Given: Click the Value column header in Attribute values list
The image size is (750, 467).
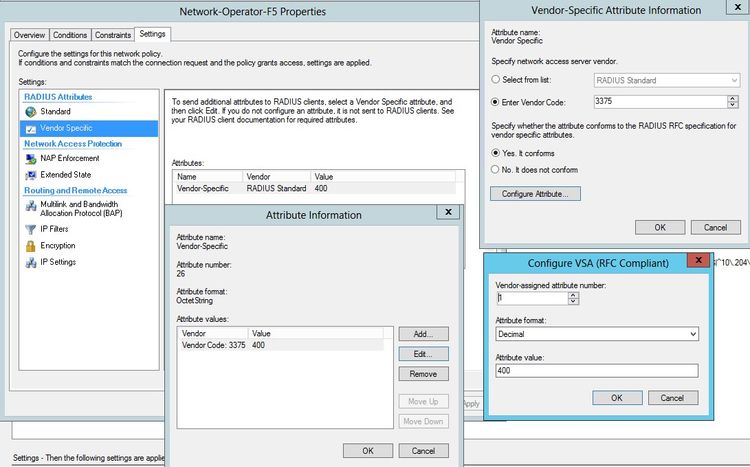Looking at the screenshot, I should (x=316, y=334).
